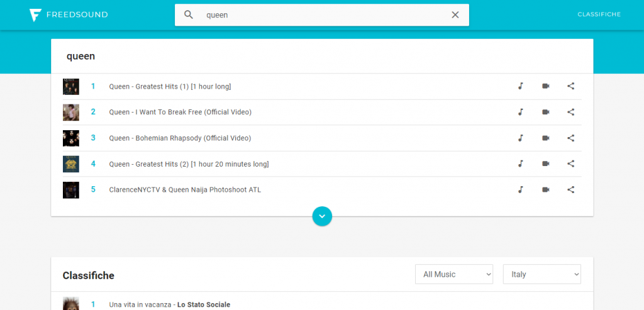Expand more search results with chevron button
Image resolution: width=644 pixels, height=310 pixels.
click(x=322, y=216)
